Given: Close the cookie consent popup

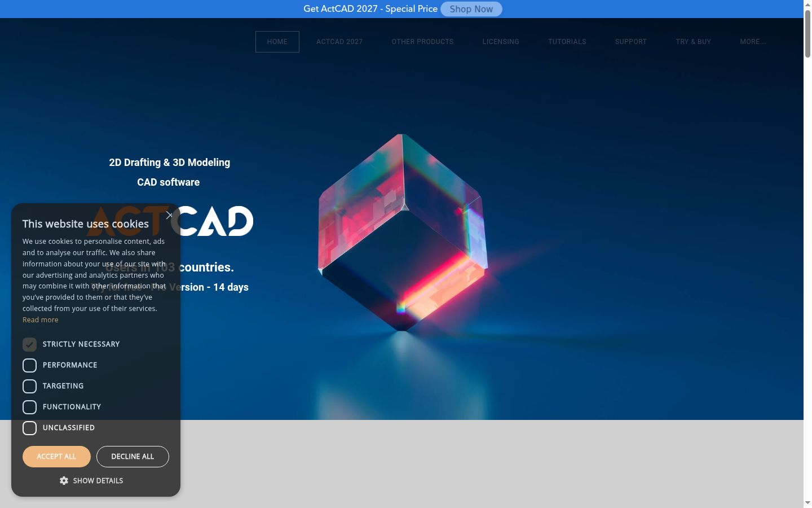Looking at the screenshot, I should click(169, 215).
